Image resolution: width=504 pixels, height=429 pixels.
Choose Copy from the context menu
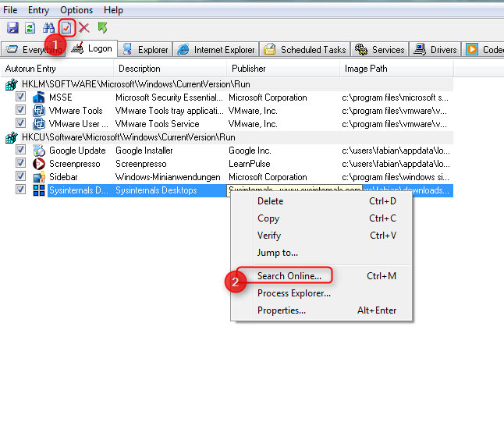click(x=321, y=218)
